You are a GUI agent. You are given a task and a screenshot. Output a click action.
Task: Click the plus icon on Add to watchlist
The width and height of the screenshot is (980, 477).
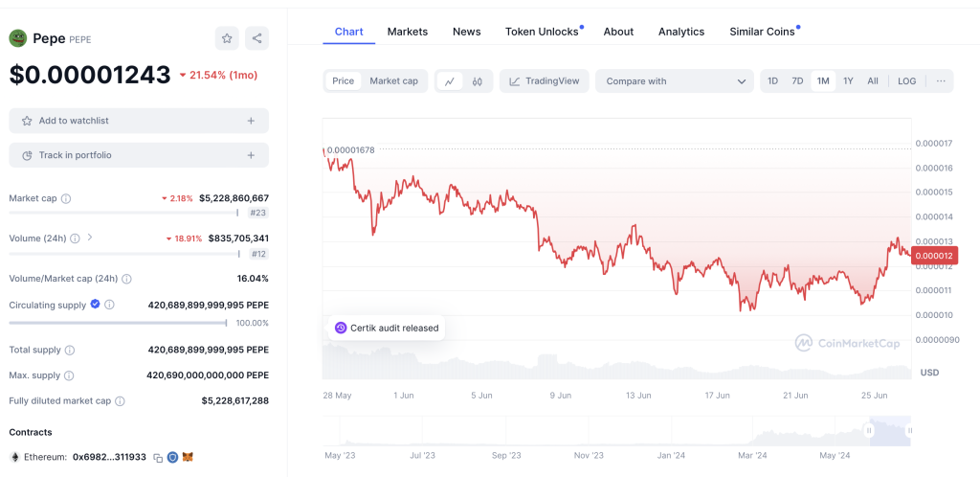pyautogui.click(x=251, y=121)
